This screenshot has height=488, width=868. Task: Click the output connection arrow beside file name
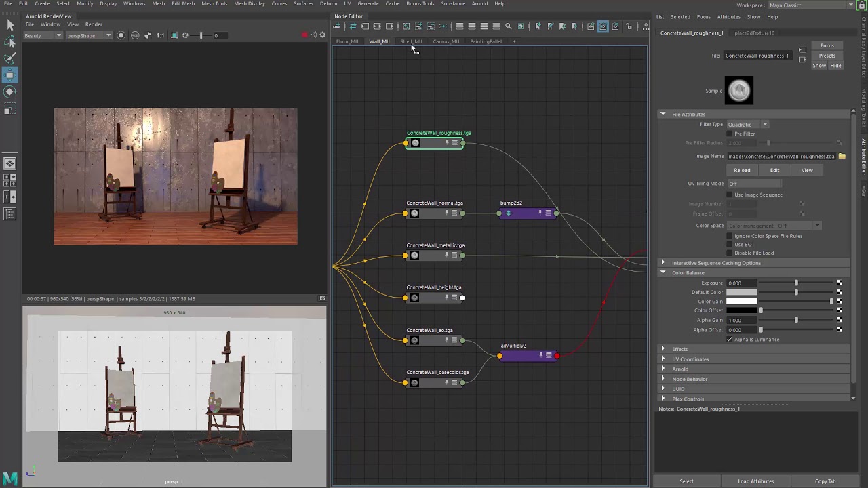point(802,60)
